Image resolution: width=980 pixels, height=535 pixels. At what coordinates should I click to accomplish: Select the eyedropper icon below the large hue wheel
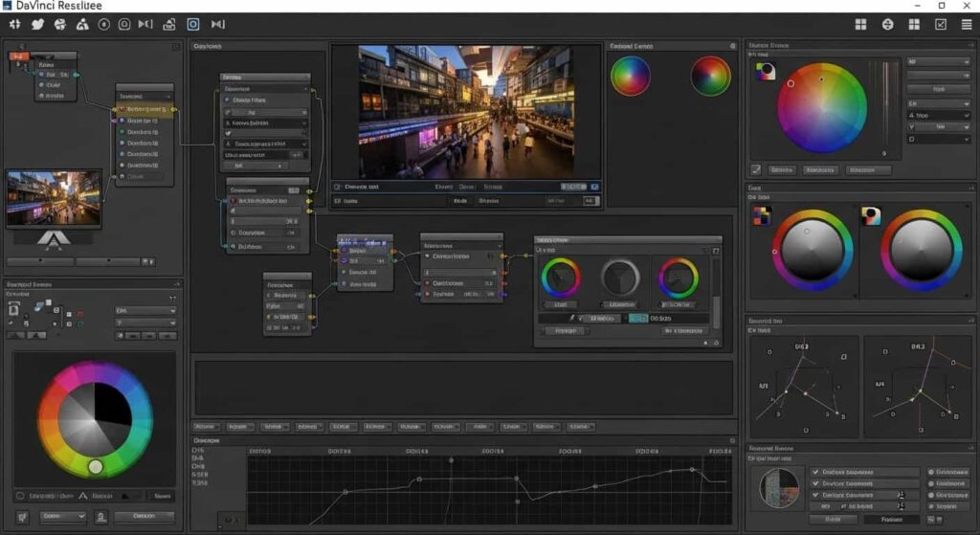pyautogui.click(x=756, y=169)
